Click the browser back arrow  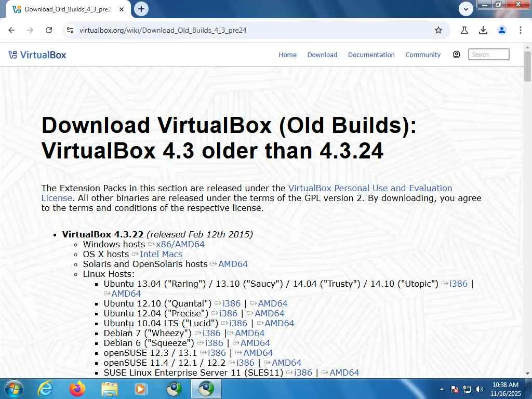(x=11, y=30)
